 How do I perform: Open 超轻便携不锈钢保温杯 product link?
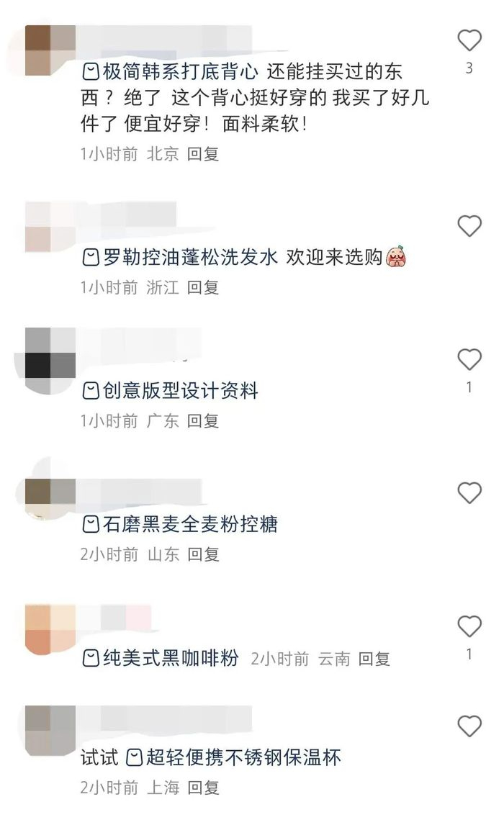tap(243, 757)
